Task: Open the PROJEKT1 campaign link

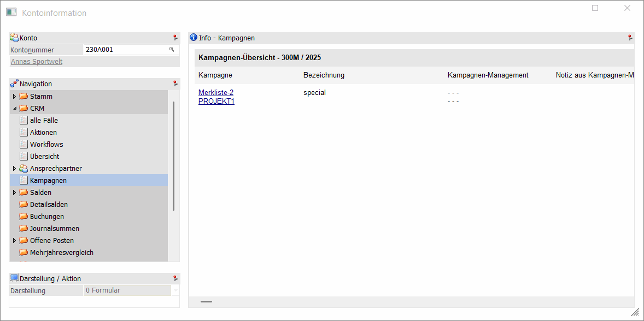Action: 216,101
